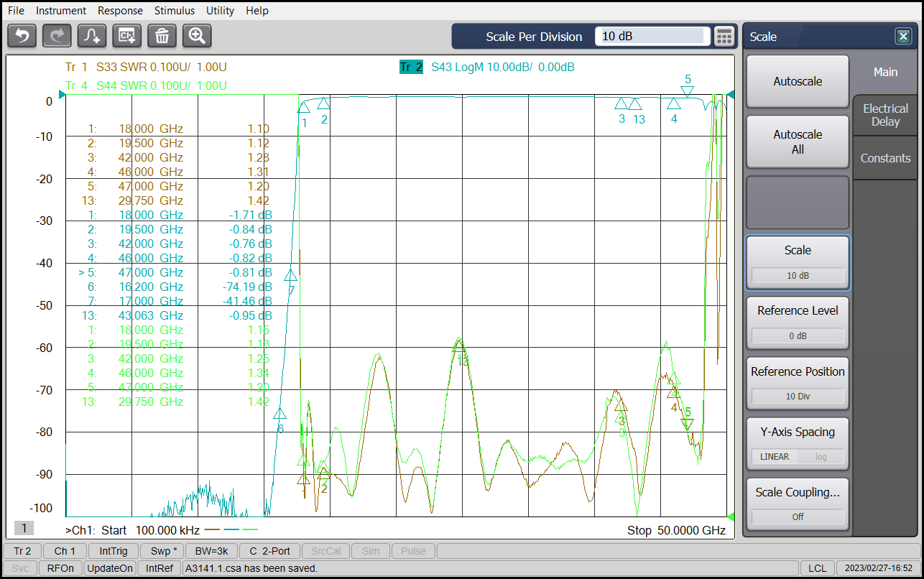
Task: Open the Instrument menu
Action: [x=61, y=11]
